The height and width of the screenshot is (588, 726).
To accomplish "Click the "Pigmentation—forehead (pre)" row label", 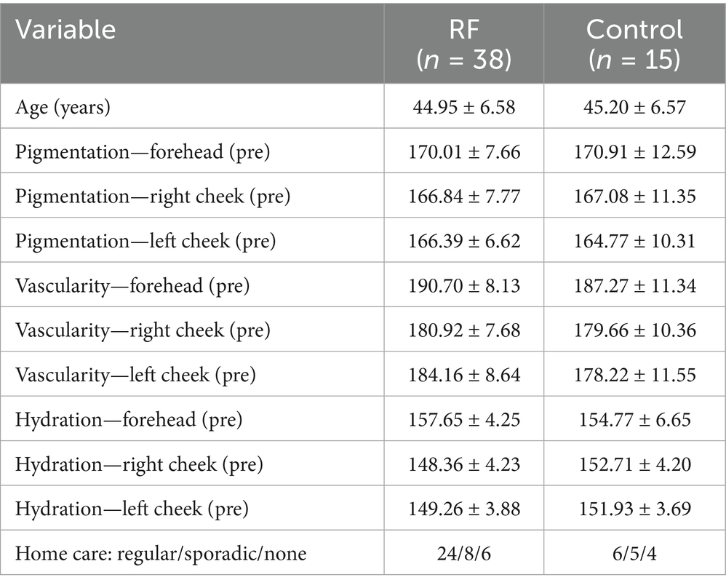I will pos(129,153).
